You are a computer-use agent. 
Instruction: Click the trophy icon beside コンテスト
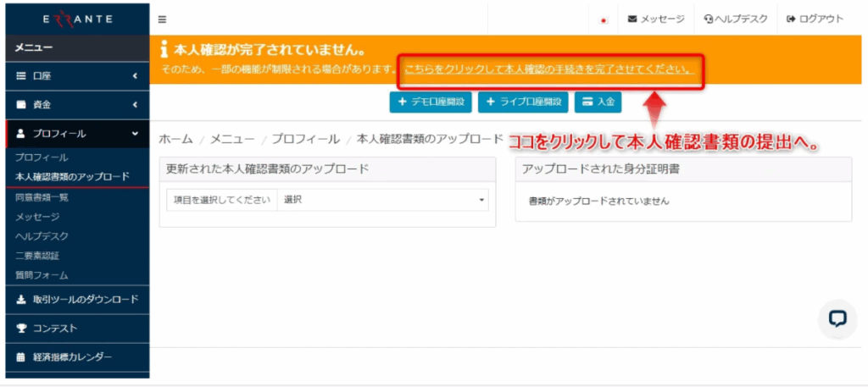pyautogui.click(x=21, y=329)
